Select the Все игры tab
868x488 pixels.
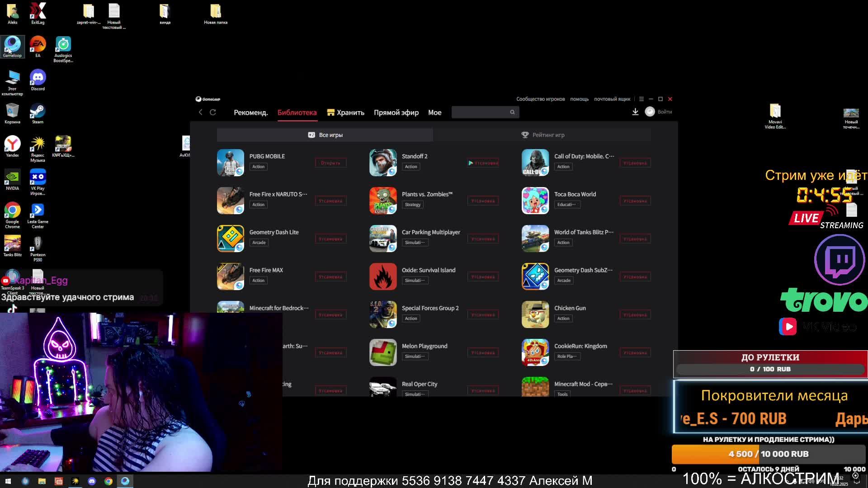(325, 135)
